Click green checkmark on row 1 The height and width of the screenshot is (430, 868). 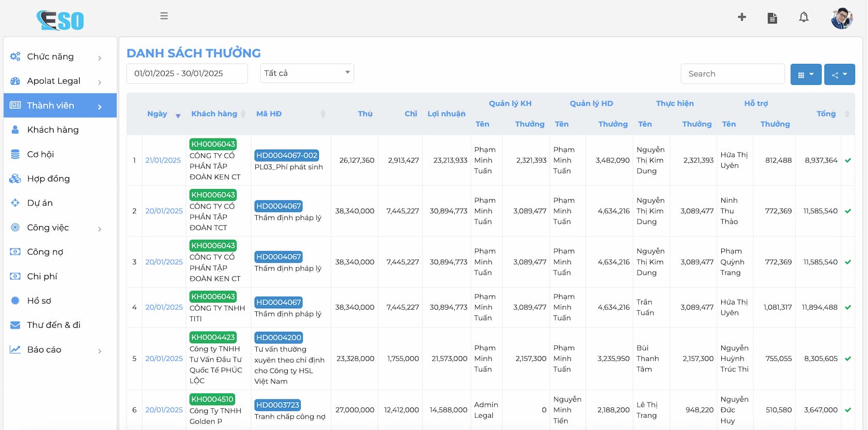click(x=848, y=161)
